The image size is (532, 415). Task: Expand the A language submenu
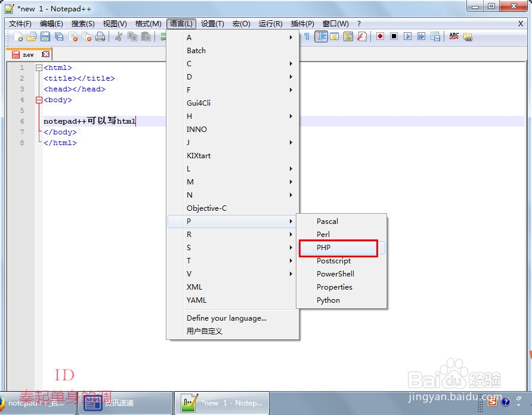tap(233, 38)
